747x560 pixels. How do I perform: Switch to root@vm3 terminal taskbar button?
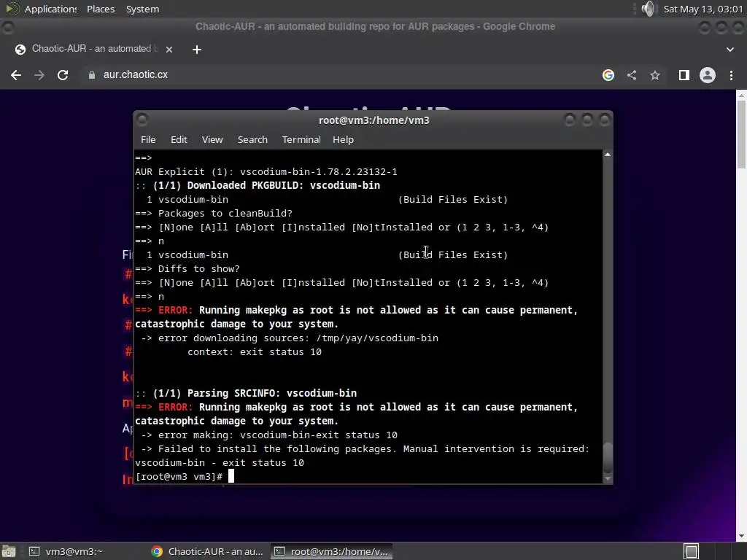coord(332,551)
